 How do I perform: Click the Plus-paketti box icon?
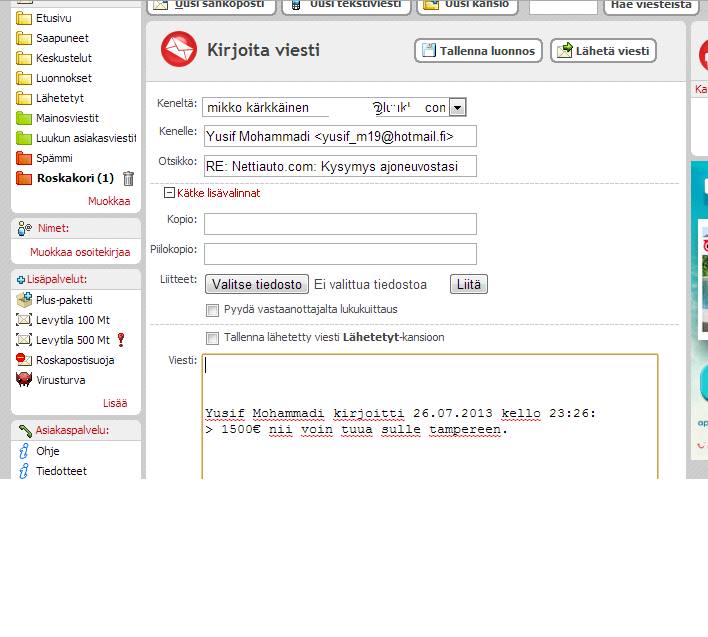tap(24, 300)
